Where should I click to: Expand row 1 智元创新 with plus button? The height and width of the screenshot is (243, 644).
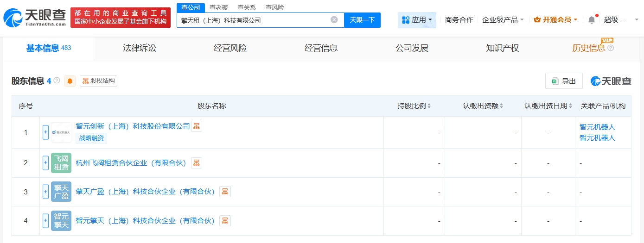click(45, 132)
